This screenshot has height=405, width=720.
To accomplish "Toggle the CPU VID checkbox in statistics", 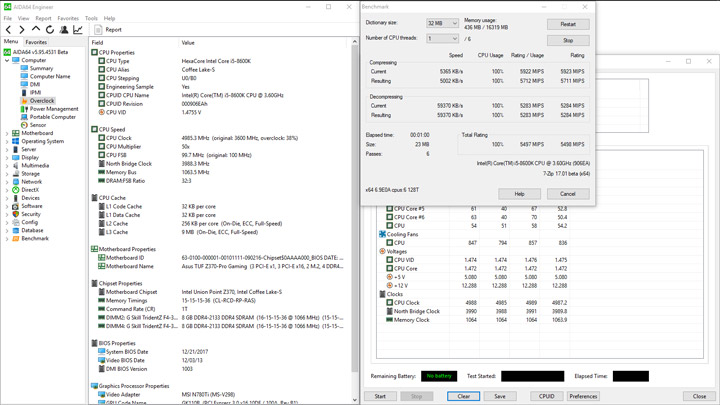I will [x=389, y=260].
